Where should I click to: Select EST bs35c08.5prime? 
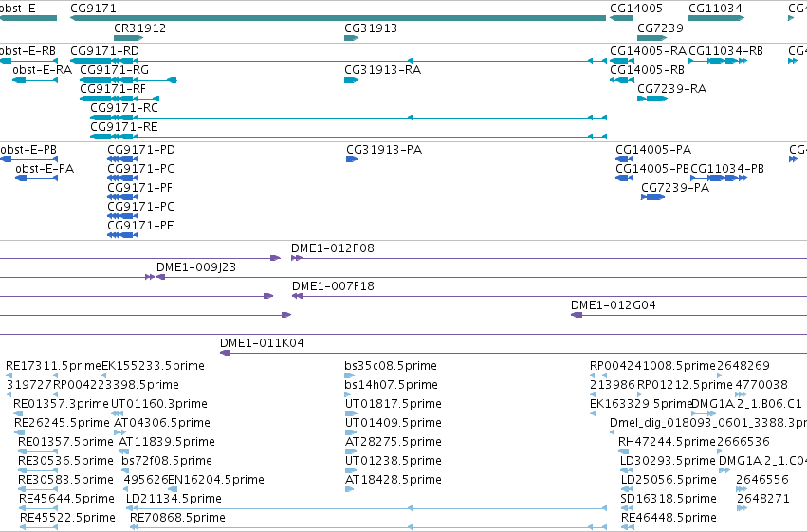[x=350, y=376]
